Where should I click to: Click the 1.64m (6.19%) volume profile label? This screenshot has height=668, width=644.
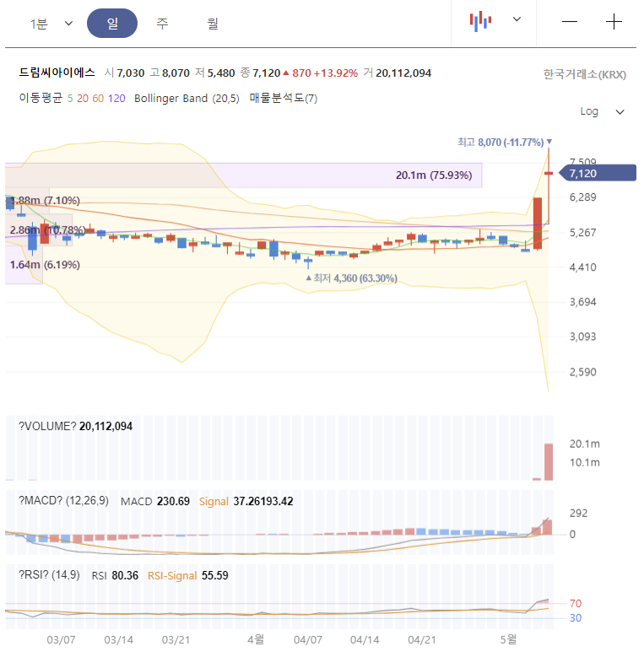(45, 265)
